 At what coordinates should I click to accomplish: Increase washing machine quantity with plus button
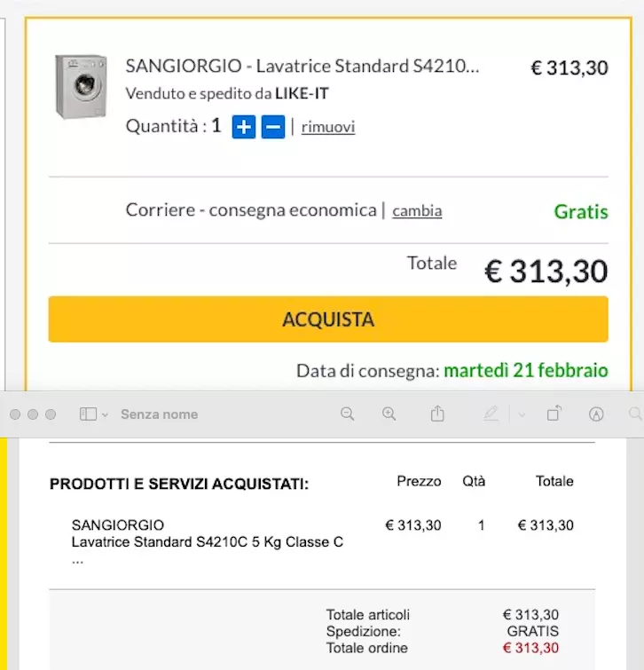244,127
